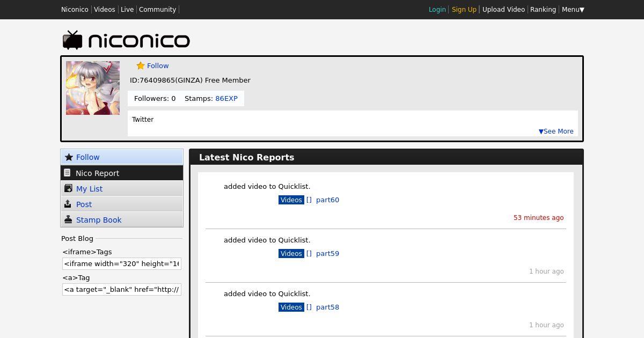Viewport: 644px width, 338px height.
Task: Click the Nico Report document icon
Action: [67, 173]
